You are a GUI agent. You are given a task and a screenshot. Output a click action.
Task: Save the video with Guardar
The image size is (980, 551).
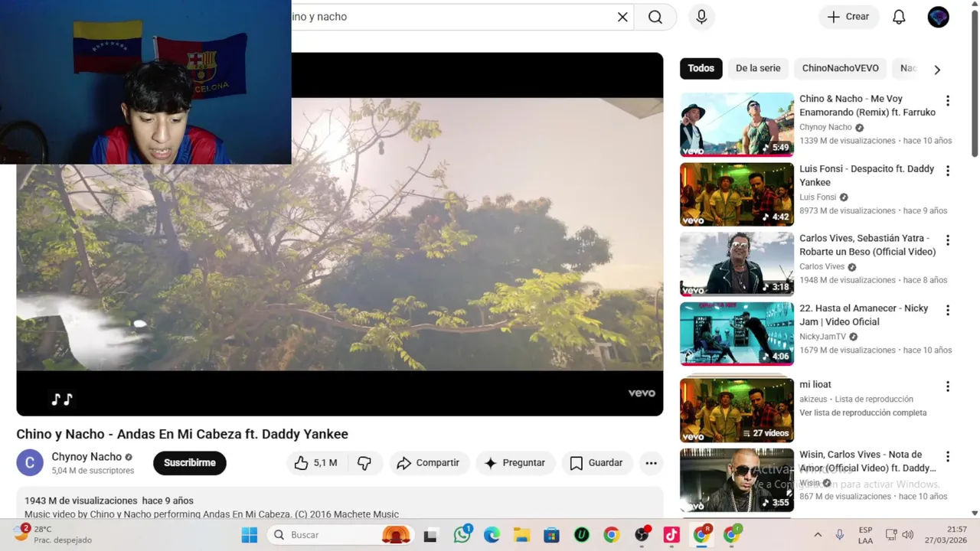click(596, 463)
